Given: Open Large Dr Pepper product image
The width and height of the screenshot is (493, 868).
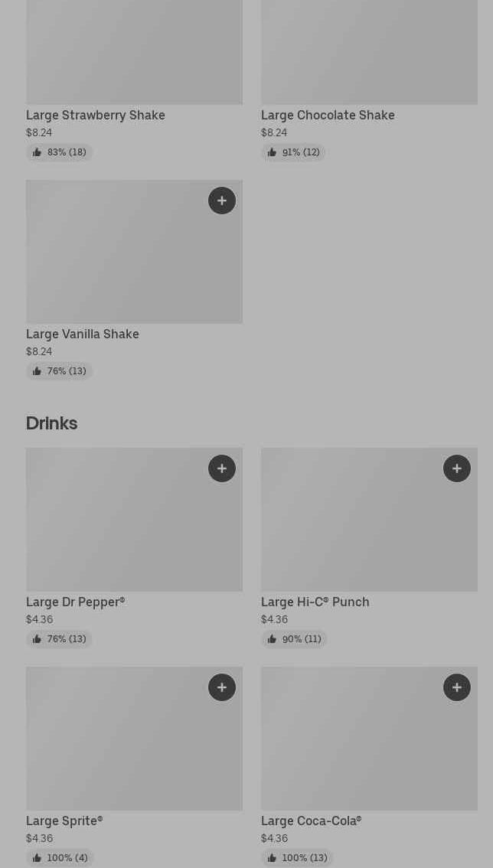Looking at the screenshot, I should pos(134,528).
